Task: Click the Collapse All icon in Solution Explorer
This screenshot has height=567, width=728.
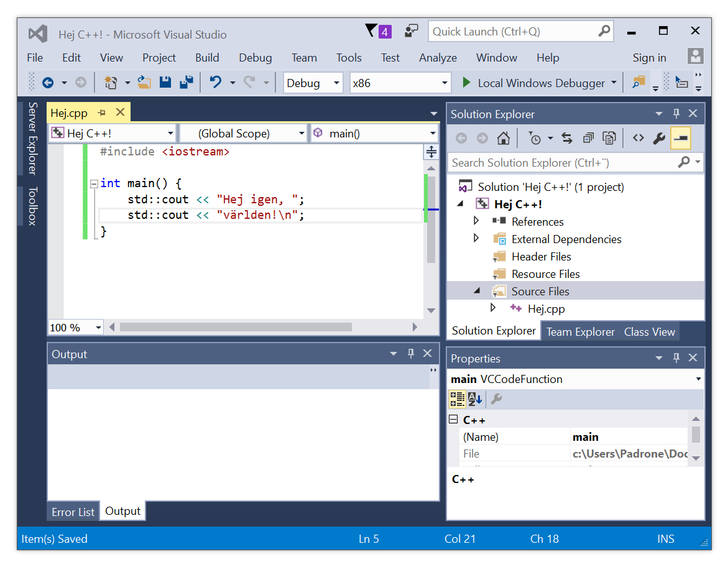Action: tap(588, 139)
